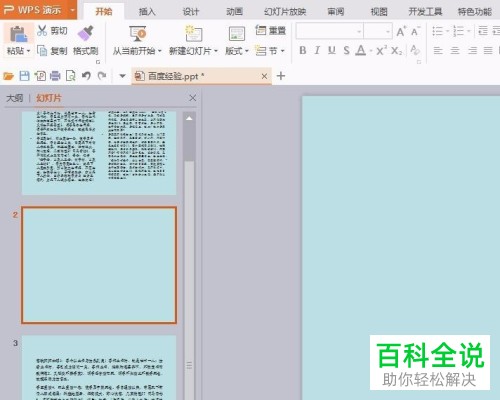The width and height of the screenshot is (500, 400).
Task: Expand the Paste (粘贴) dropdown arrow
Action: click(28, 51)
